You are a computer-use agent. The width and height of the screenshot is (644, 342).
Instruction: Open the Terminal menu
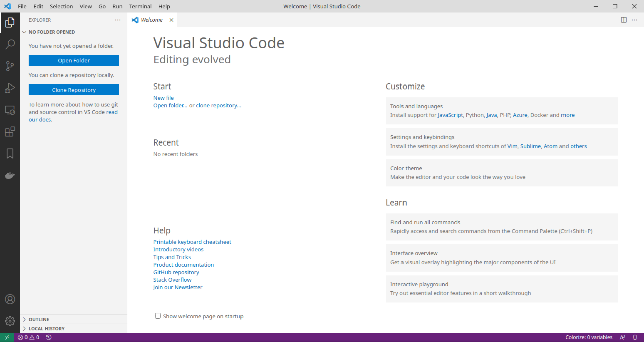pos(140,6)
